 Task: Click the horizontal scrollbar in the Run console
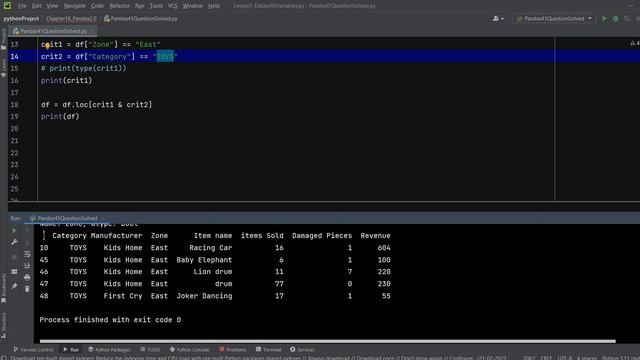327,341
